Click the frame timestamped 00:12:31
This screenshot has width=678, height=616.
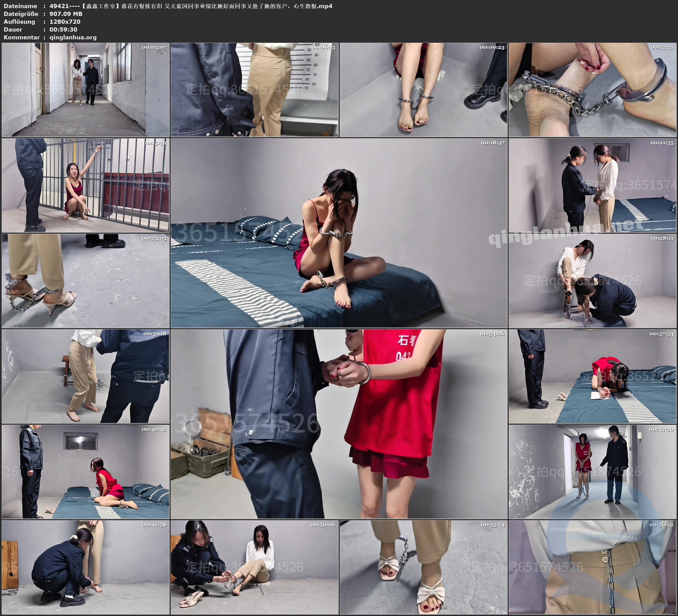click(593, 89)
